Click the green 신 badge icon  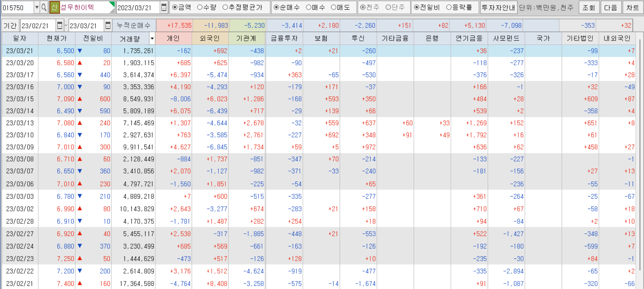point(54,7)
